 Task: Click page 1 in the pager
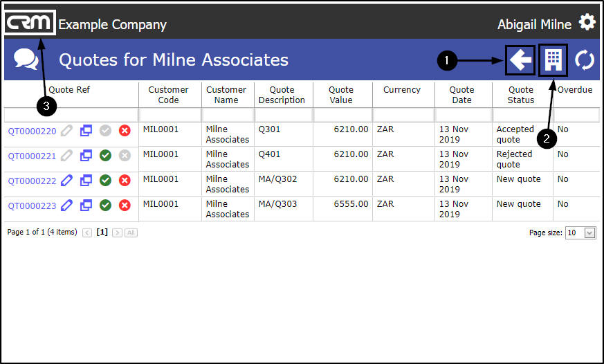(102, 233)
